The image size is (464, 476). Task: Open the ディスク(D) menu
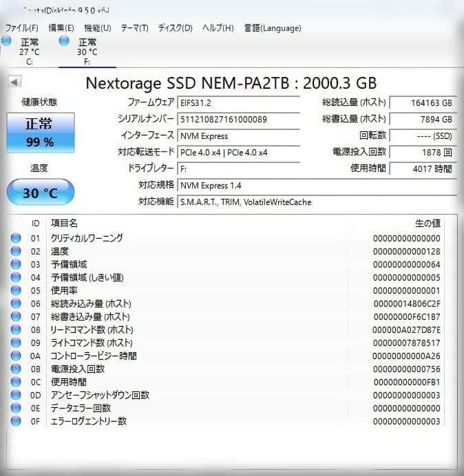pyautogui.click(x=176, y=28)
